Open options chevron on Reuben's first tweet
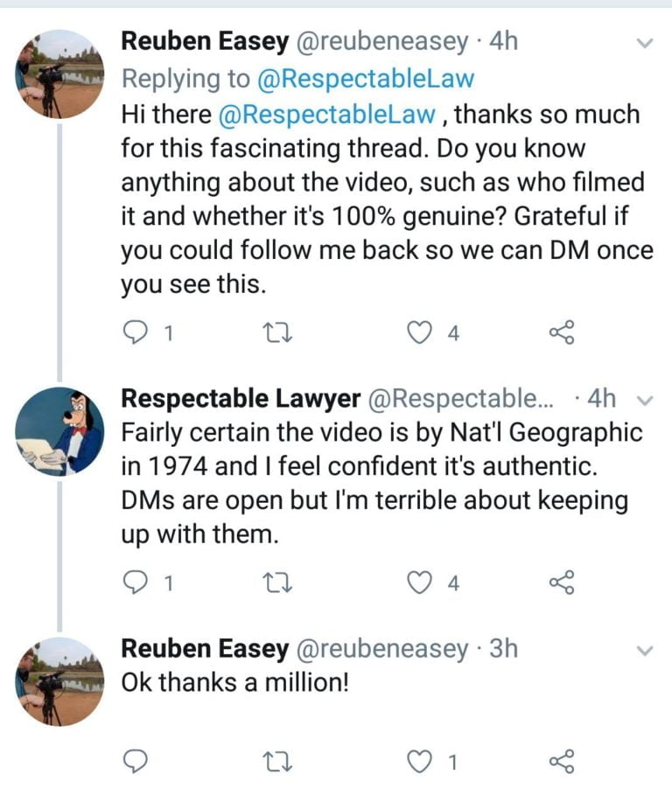672x788 pixels. [645, 42]
